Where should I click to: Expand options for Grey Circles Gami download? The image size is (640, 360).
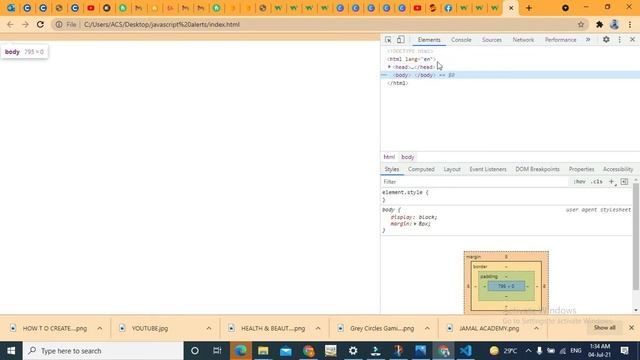coord(427,328)
